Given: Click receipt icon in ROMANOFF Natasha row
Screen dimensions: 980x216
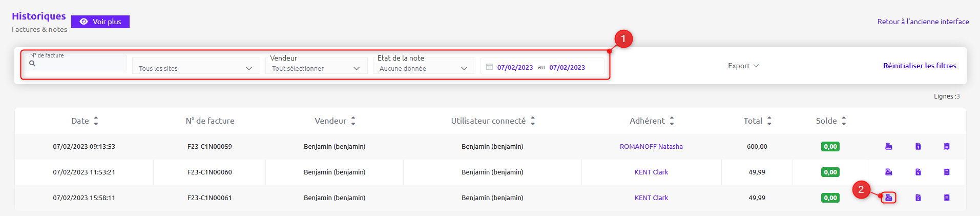Looking at the screenshot, I should pos(947,146).
